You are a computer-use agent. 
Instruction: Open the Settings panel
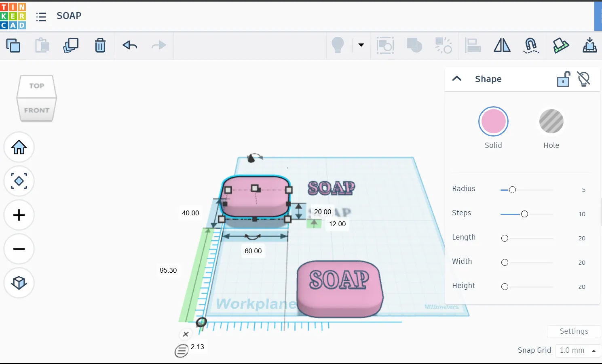[x=574, y=331]
